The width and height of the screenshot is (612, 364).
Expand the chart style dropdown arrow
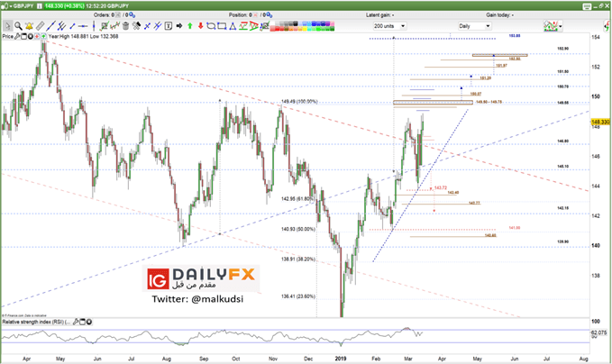[x=561, y=26]
